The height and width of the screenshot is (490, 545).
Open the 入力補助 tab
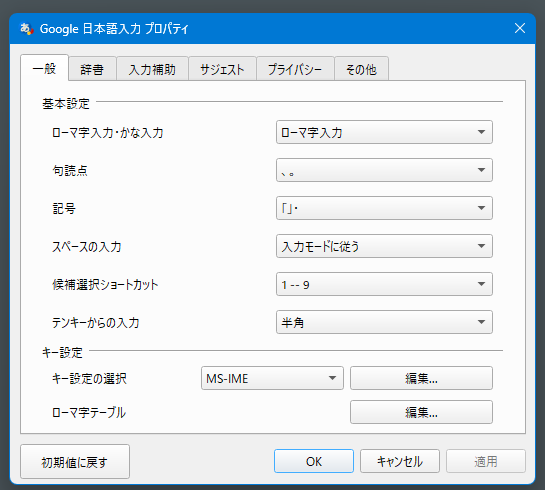(152, 69)
